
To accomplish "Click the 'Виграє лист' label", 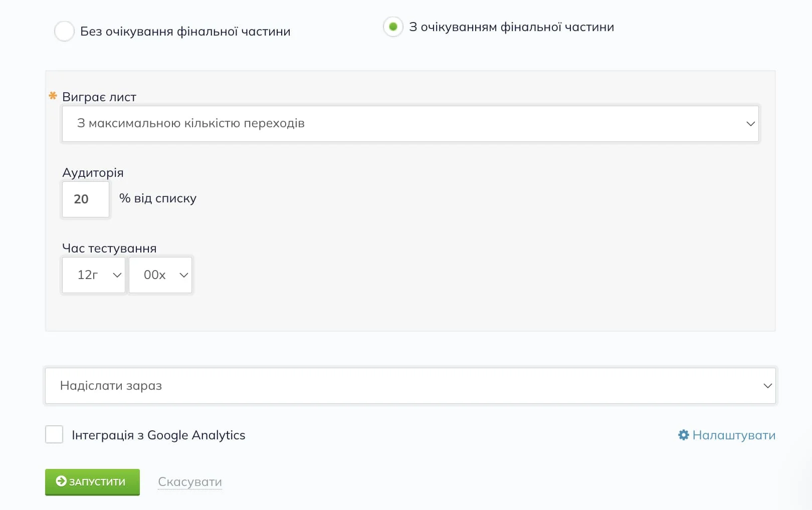I will click(99, 97).
